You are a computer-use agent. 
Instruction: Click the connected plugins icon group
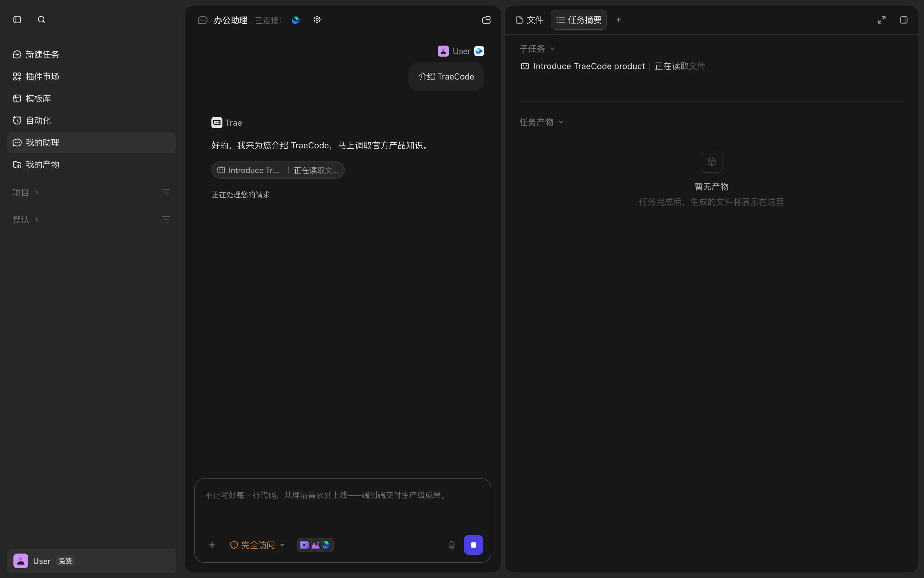point(315,545)
